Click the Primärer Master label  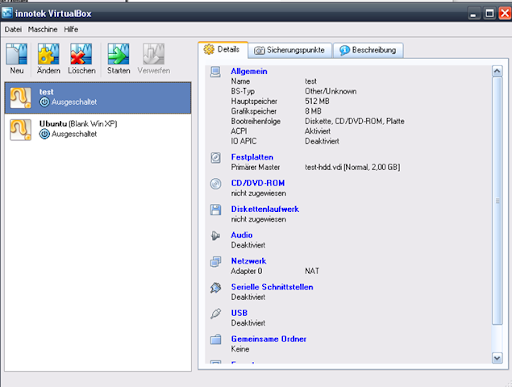pyautogui.click(x=255, y=167)
